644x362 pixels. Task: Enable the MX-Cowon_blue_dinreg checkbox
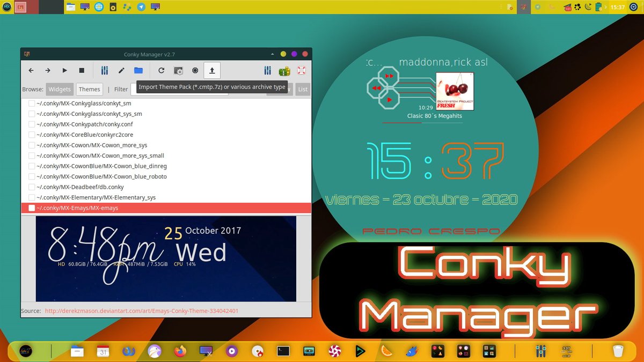[32, 166]
